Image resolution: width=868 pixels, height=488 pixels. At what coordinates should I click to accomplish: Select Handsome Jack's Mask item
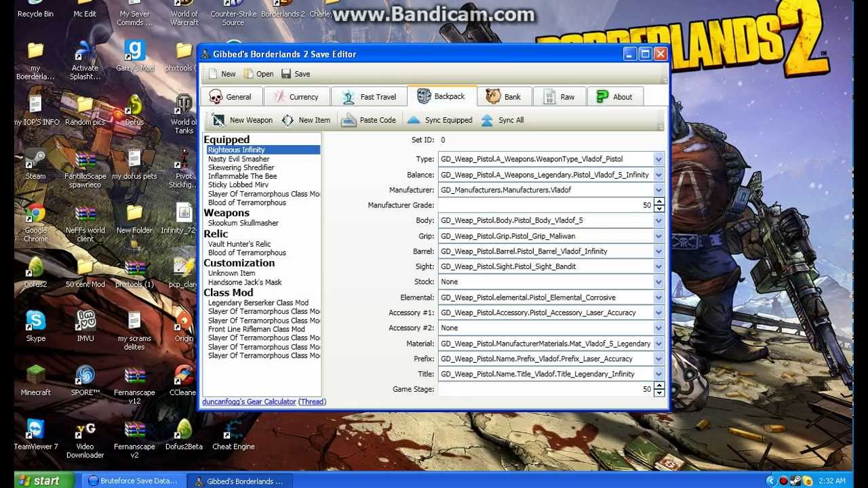coord(245,282)
